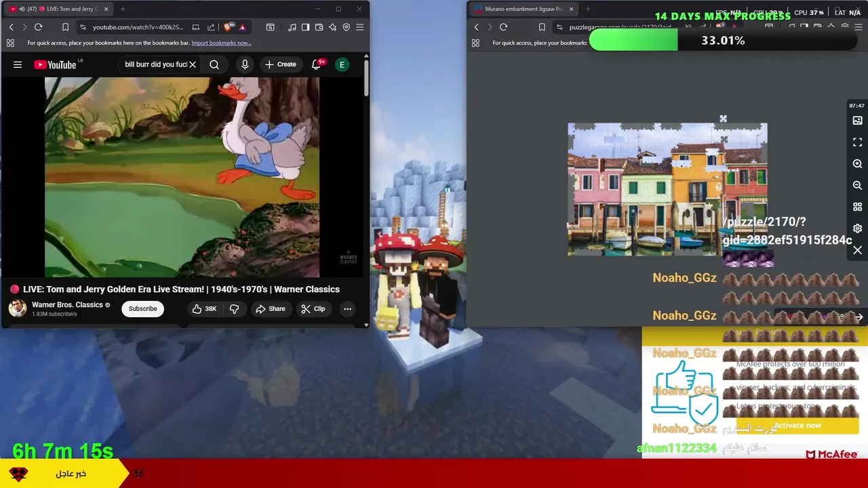Image resolution: width=868 pixels, height=488 pixels.
Task: Clear the YouTube search box text
Action: (x=193, y=64)
